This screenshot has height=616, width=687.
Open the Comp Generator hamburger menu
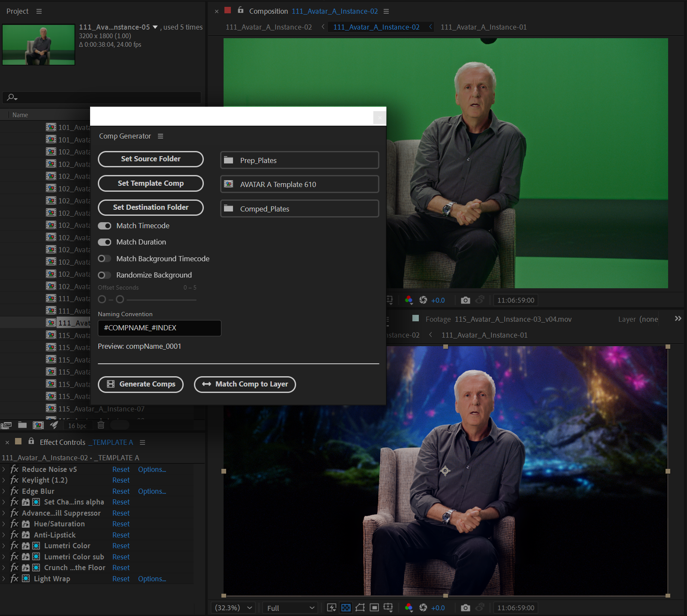(160, 136)
